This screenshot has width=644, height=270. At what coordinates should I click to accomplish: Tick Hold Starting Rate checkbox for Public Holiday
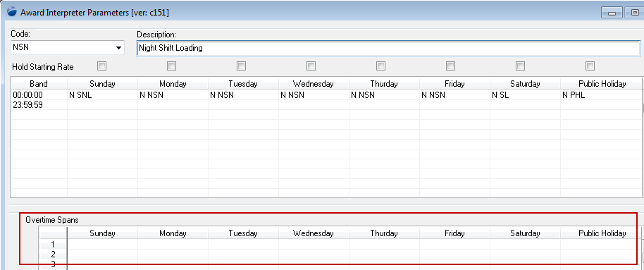(590, 66)
